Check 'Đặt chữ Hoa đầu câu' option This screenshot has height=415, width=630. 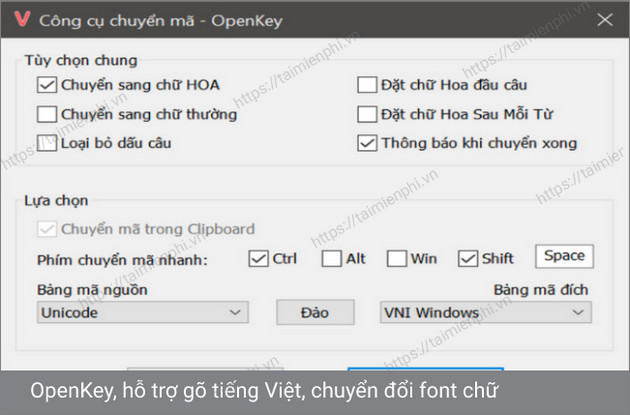pyautogui.click(x=367, y=85)
